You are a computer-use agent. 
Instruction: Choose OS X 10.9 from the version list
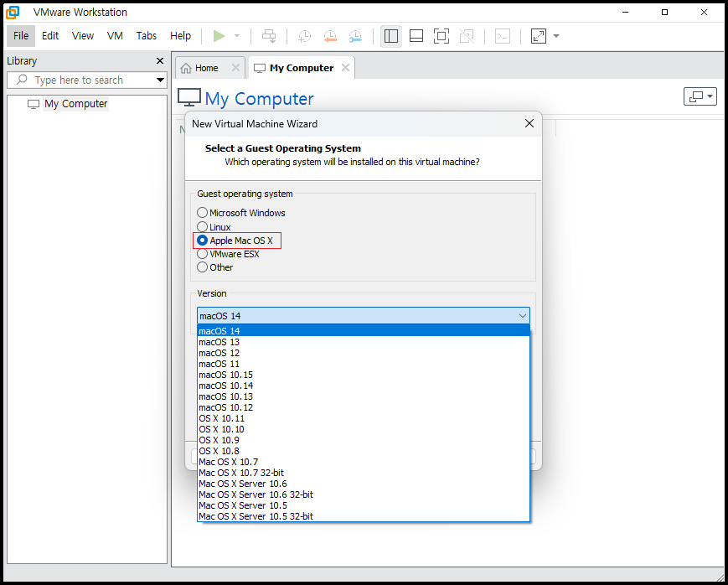tap(364, 440)
